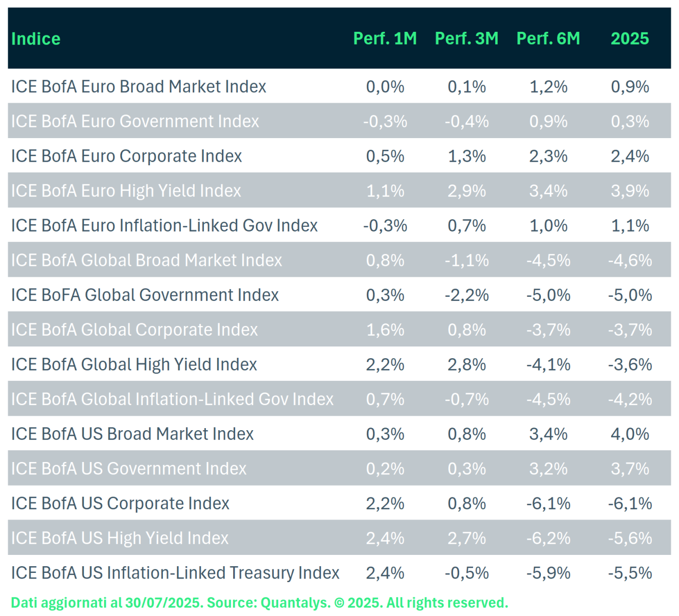The height and width of the screenshot is (616, 679).
Task: Select the Perf. 1M column header
Action: point(385,38)
